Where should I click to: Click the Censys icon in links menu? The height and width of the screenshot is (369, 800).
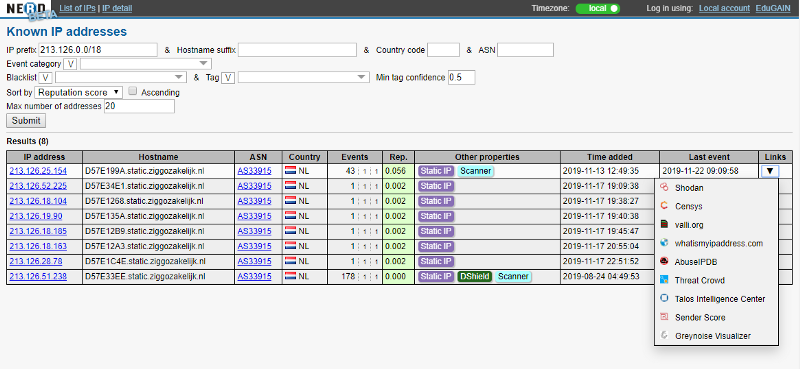click(664, 206)
